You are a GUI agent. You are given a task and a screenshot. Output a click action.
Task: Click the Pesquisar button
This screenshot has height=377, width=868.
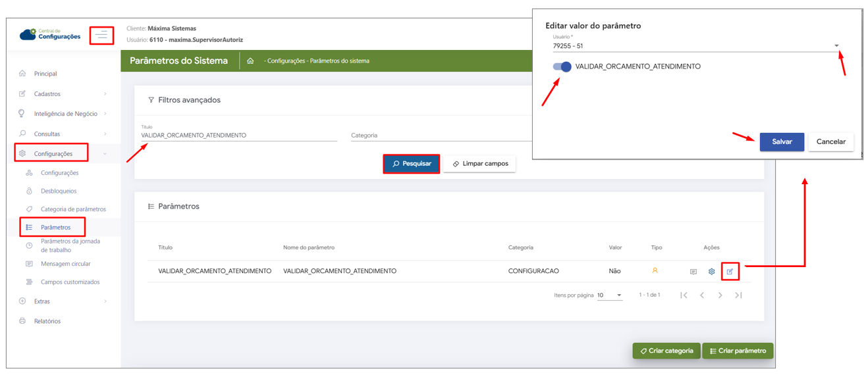click(412, 164)
